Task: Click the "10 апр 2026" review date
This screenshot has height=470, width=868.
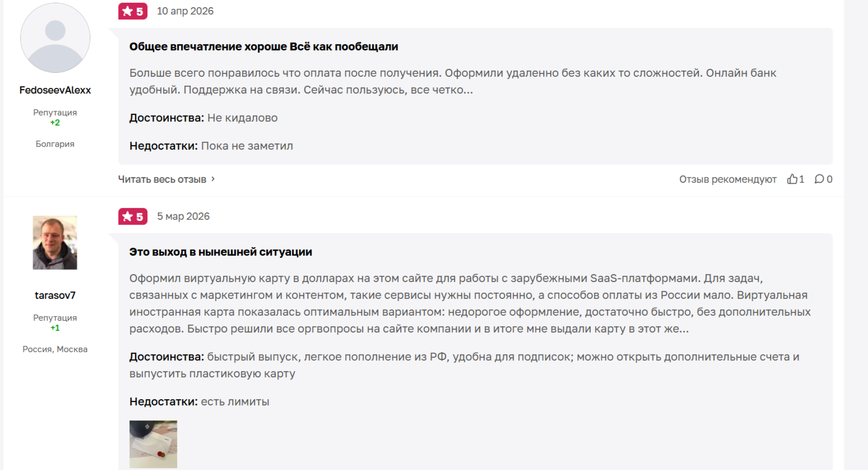Action: click(185, 11)
